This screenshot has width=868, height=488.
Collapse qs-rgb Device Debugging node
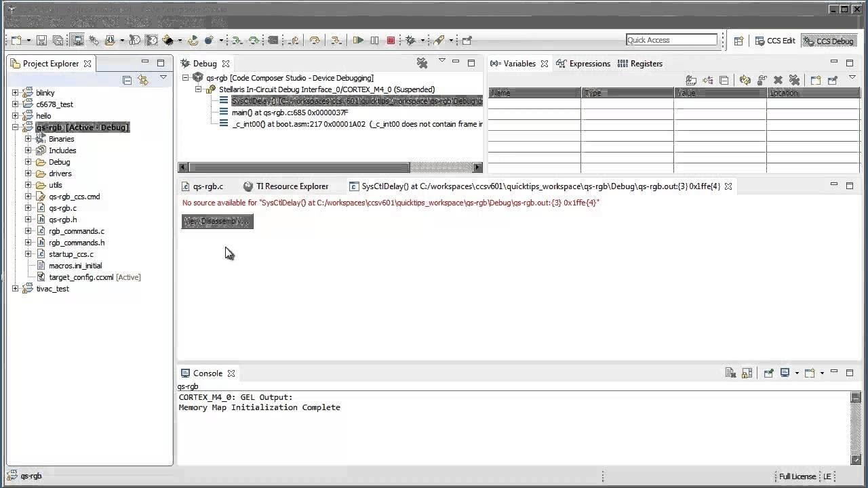click(185, 78)
